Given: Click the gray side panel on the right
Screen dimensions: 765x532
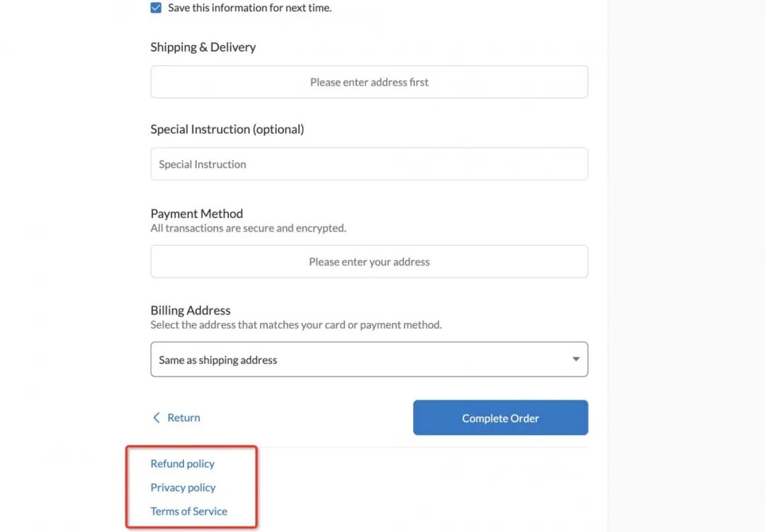Looking at the screenshot, I should [686, 266].
